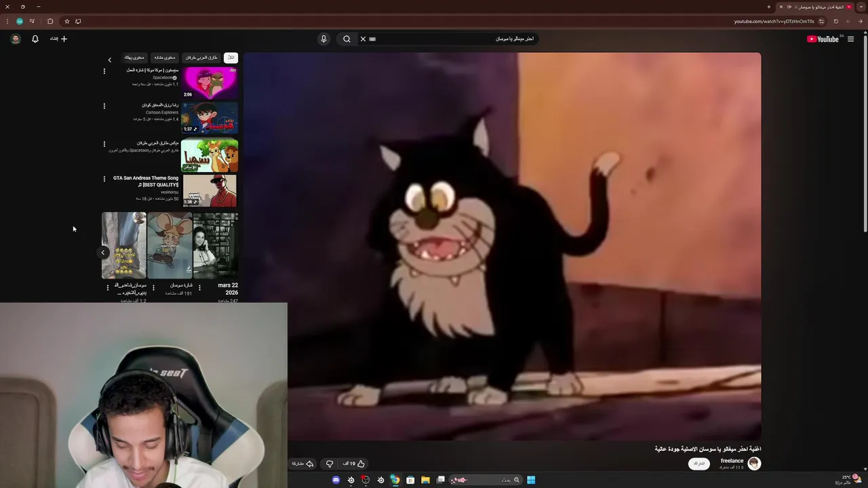Viewport: 868px width, 488px height.
Task: Select the YouTube video browser tab
Action: [x=816, y=7]
